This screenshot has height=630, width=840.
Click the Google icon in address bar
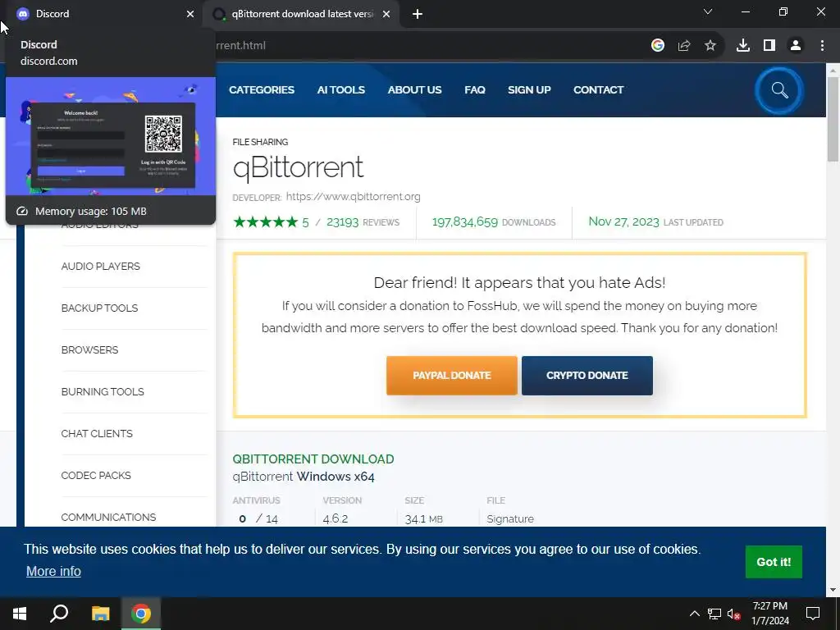pyautogui.click(x=657, y=46)
